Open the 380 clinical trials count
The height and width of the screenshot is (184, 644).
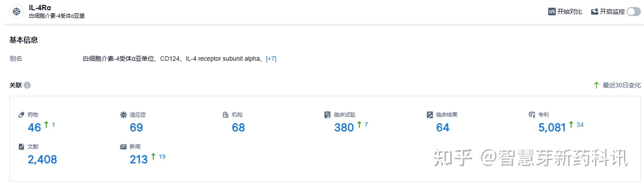[344, 127]
